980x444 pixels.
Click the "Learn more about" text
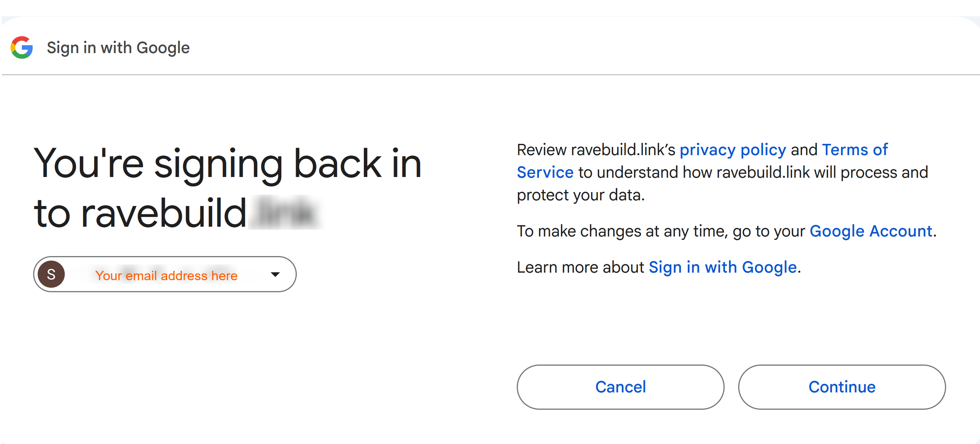[580, 267]
